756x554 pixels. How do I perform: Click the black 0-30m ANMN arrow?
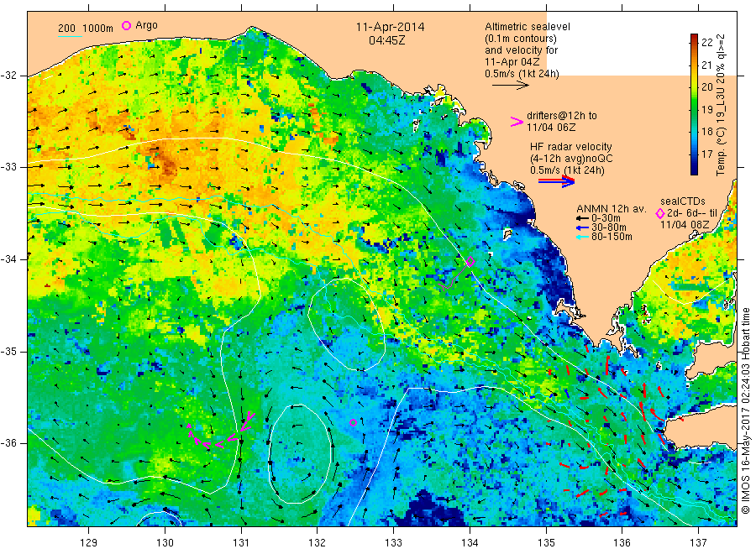pos(582,218)
